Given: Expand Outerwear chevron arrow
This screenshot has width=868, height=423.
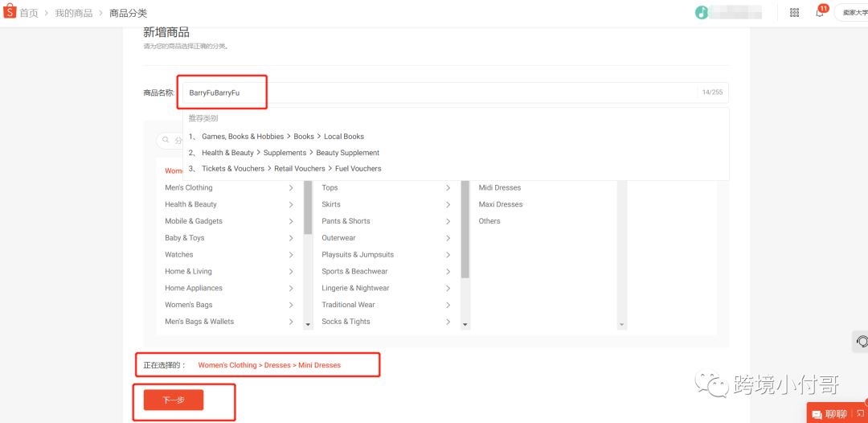Looking at the screenshot, I should coord(448,238).
